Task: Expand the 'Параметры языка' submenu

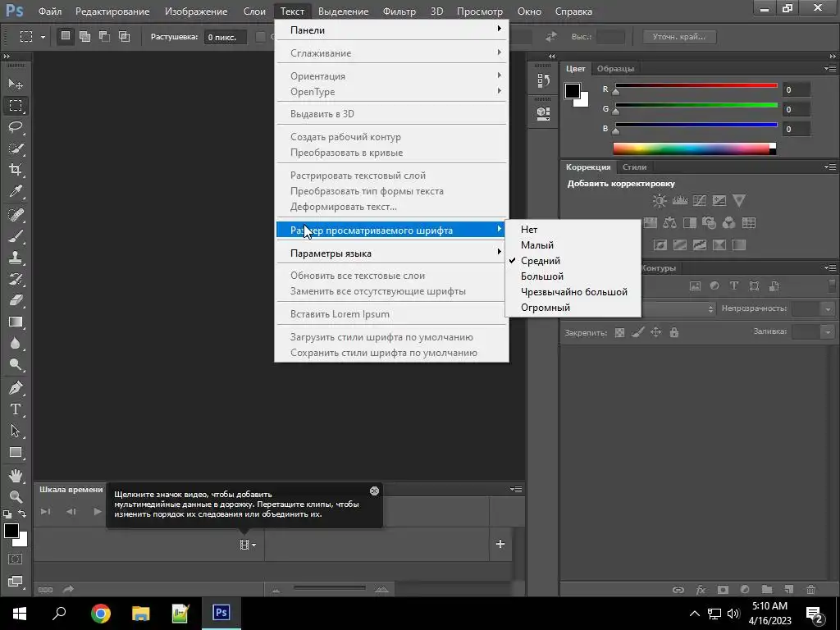Action: 391,253
